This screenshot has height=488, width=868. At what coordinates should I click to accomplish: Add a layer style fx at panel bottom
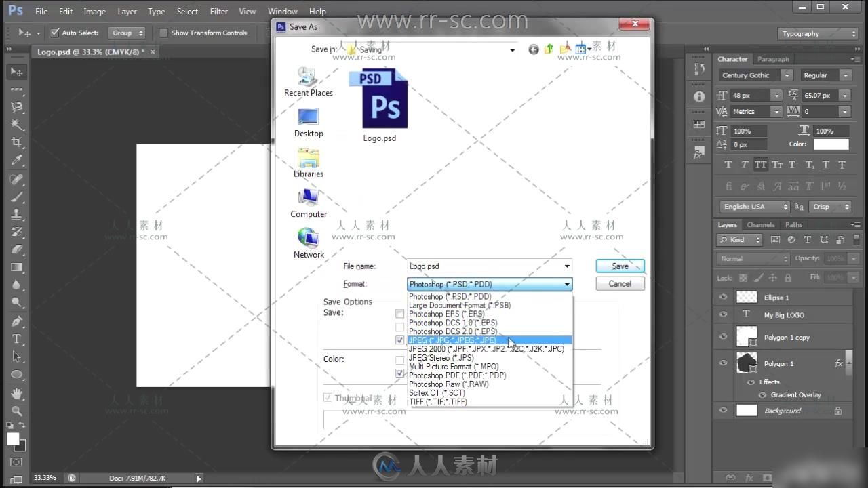click(x=749, y=478)
